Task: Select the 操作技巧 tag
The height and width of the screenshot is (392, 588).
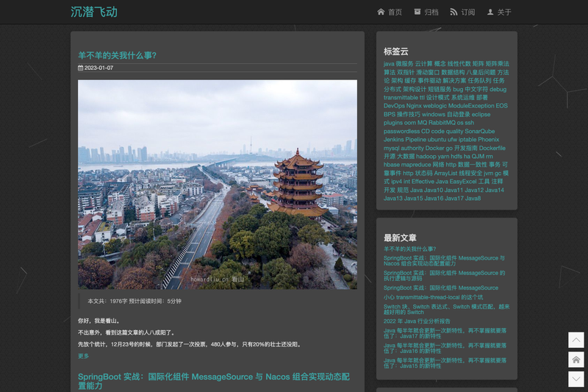Action: 409,115
